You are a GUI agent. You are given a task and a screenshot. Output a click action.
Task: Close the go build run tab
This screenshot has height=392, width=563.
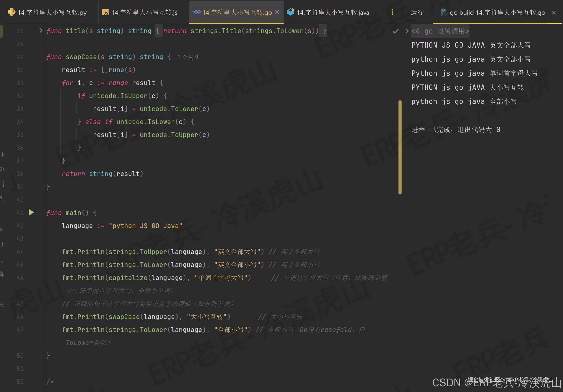pyautogui.click(x=554, y=13)
